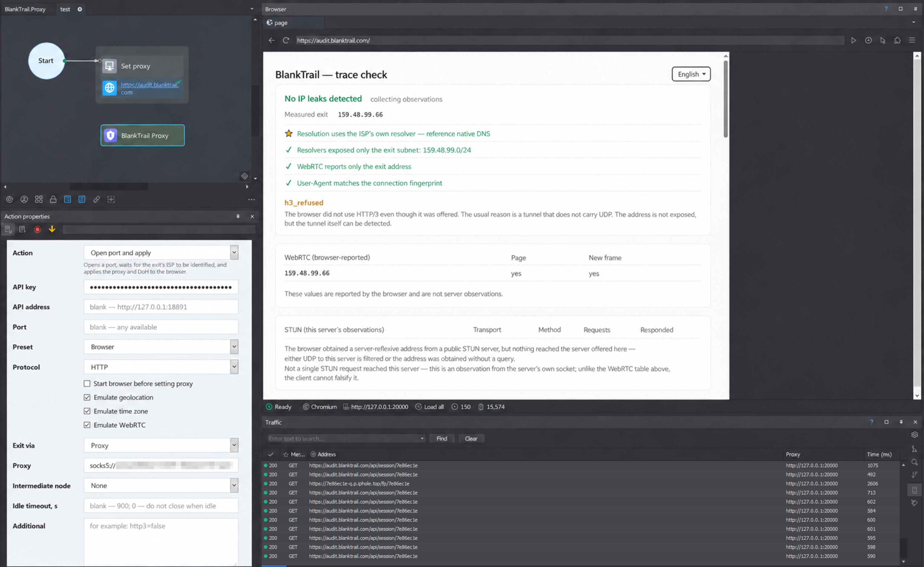Click the yellow down-arrow icon in Action properties

point(52,229)
